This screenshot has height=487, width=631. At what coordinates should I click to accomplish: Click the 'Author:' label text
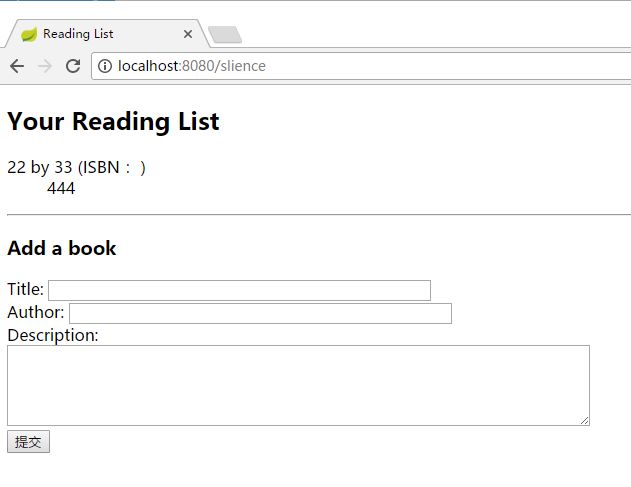click(x=36, y=312)
